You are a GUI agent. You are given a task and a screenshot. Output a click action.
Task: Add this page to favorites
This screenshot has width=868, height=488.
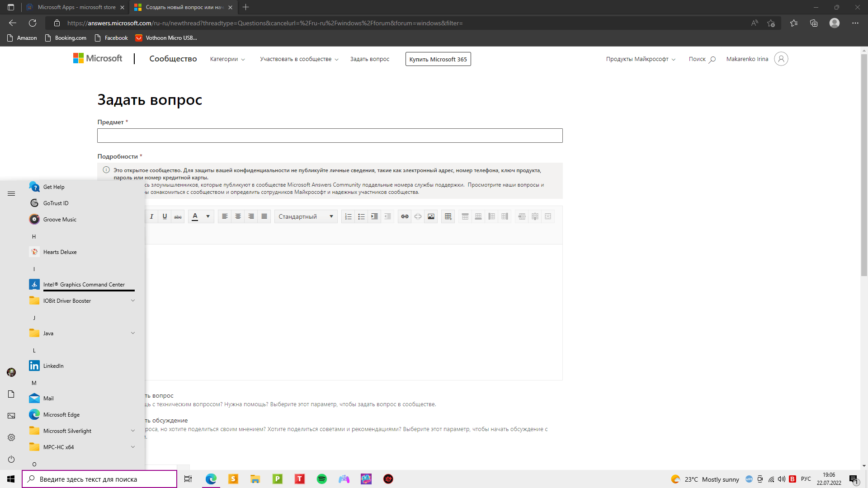tap(771, 23)
